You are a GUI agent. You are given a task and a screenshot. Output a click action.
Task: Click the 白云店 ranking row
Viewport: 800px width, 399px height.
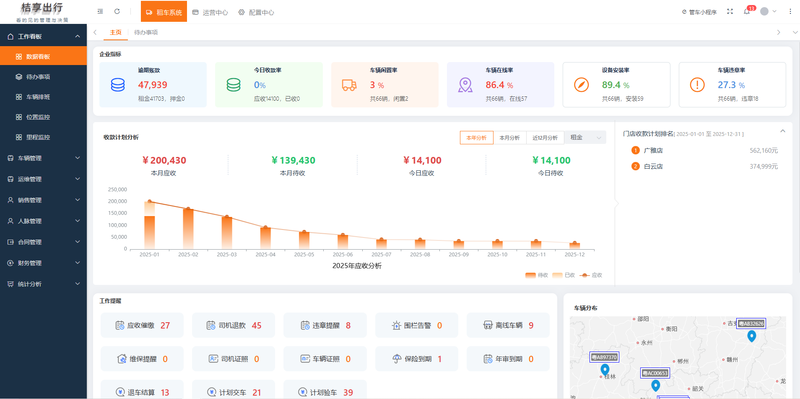tap(704, 166)
